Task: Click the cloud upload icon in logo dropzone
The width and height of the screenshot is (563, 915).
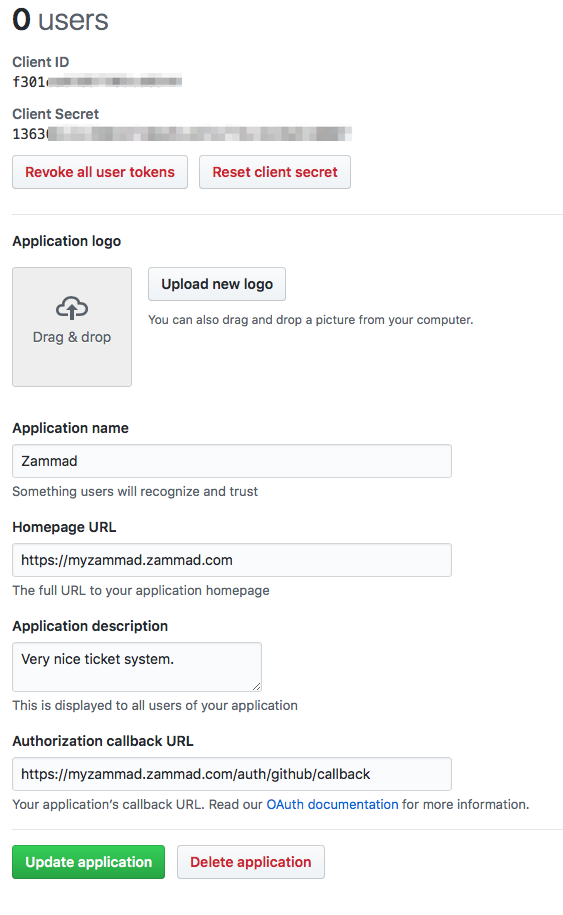Action: [72, 308]
